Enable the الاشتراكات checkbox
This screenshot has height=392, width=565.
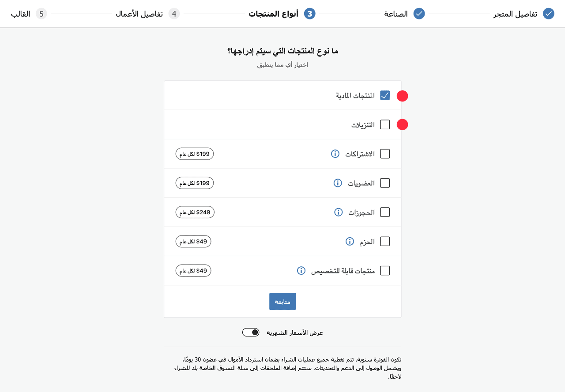(x=385, y=154)
